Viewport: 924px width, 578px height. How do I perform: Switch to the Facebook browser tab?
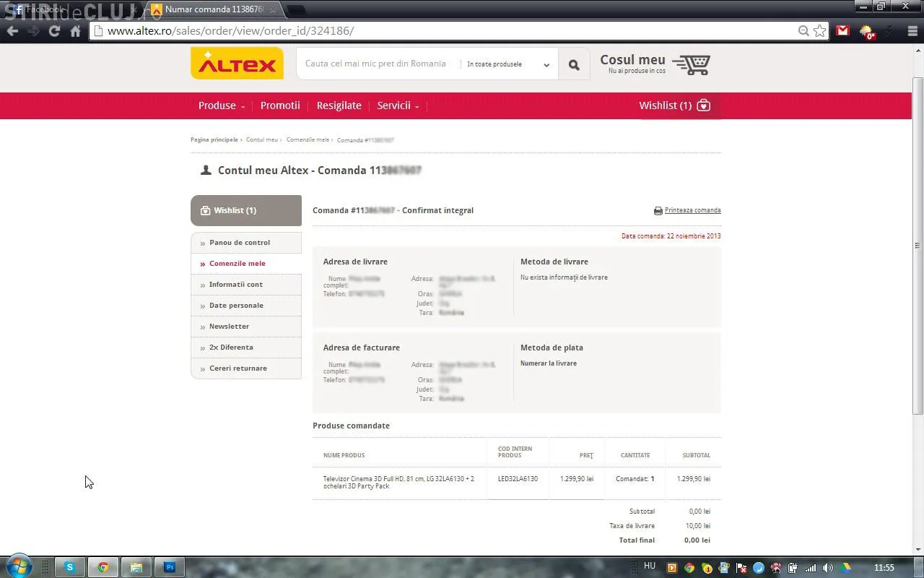point(43,9)
